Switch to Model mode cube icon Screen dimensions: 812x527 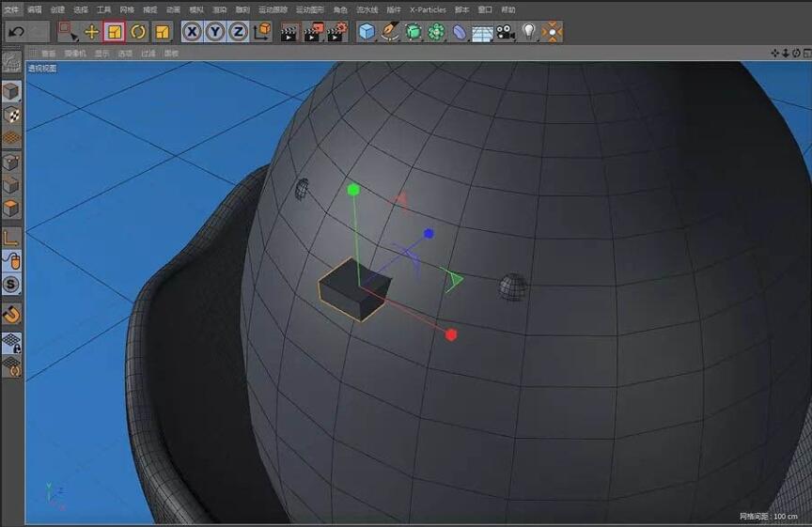11,91
